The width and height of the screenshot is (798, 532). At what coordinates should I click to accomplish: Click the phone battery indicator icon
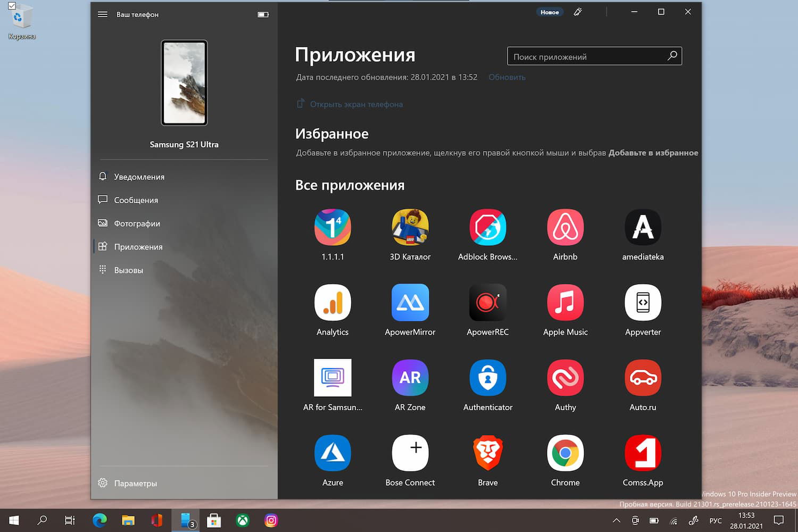pyautogui.click(x=263, y=14)
